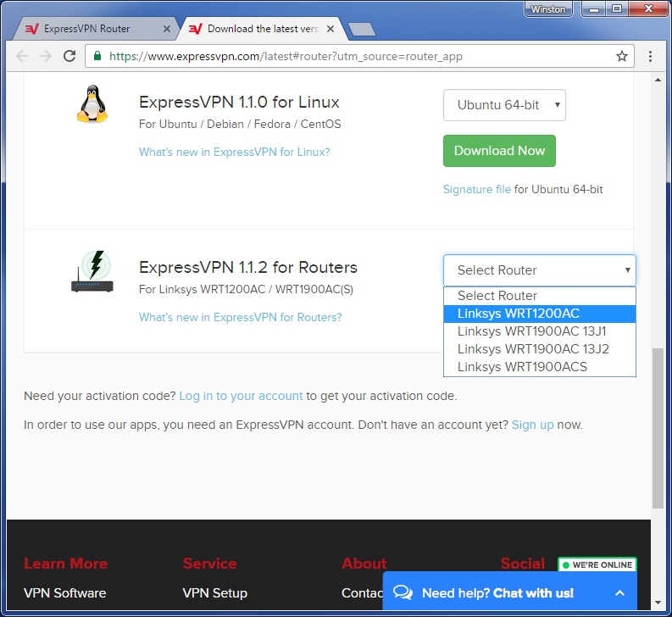Close the ExpressVPN Router tab
Screen dimensions: 672x617
167,29
